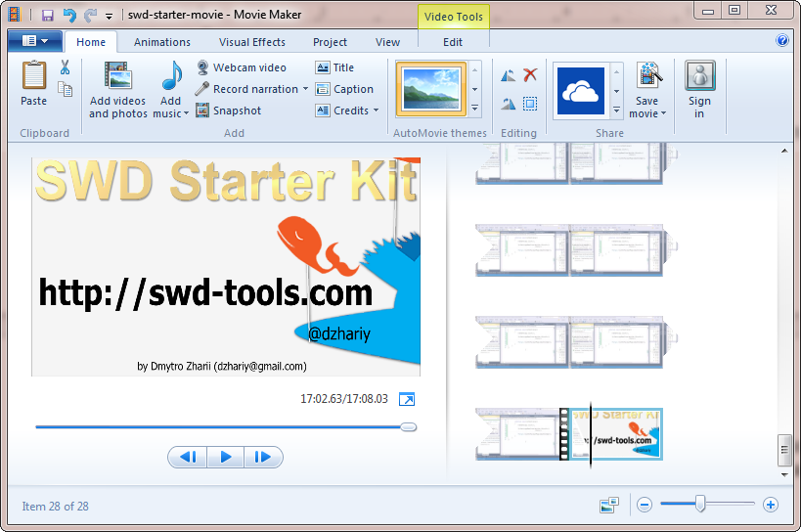Viewport: 801px width, 532px height.
Task: Expand the Credits dropdown arrow
Action: (376, 111)
